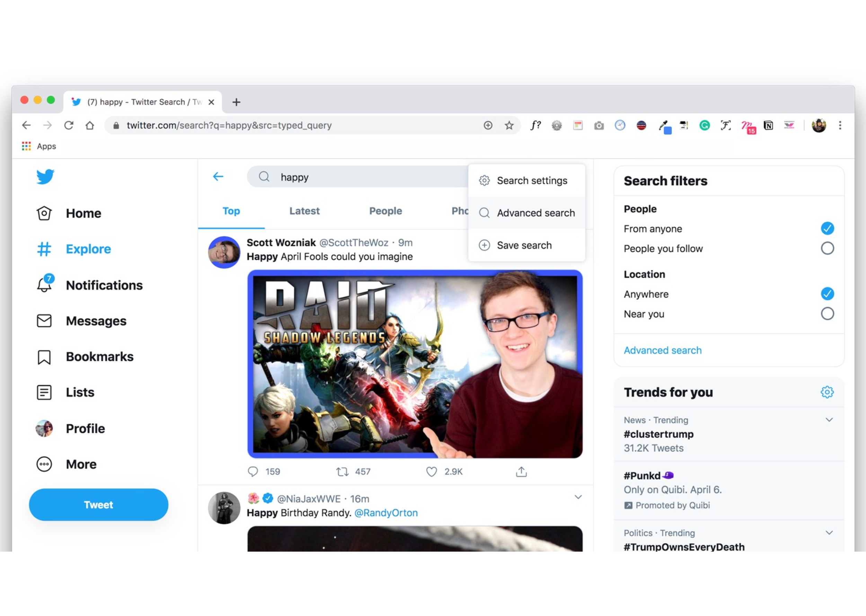Switch to the People tab

(x=386, y=211)
